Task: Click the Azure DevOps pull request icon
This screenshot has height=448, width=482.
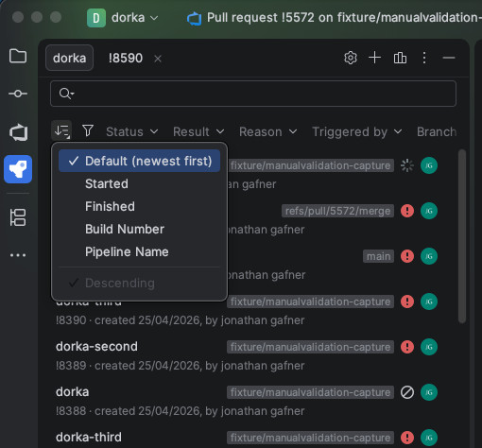Action: [x=194, y=18]
